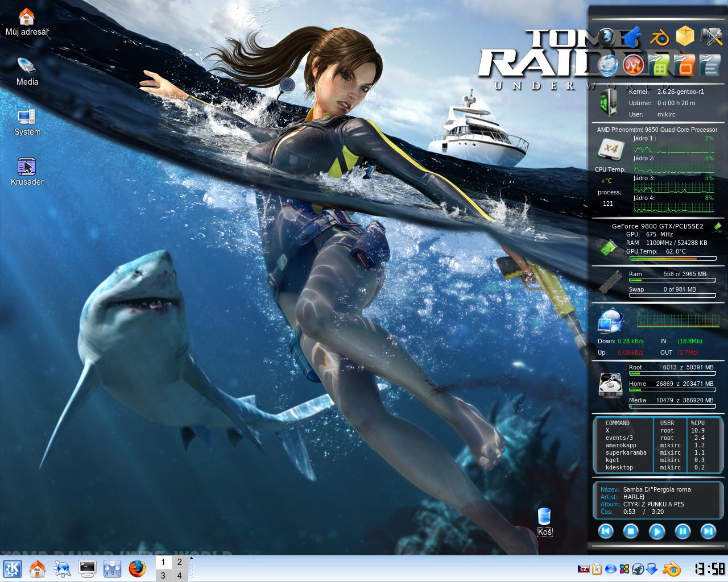Launch OpenOffice Calc spreadsheet sidebar icon
The image size is (728, 582).
659,65
